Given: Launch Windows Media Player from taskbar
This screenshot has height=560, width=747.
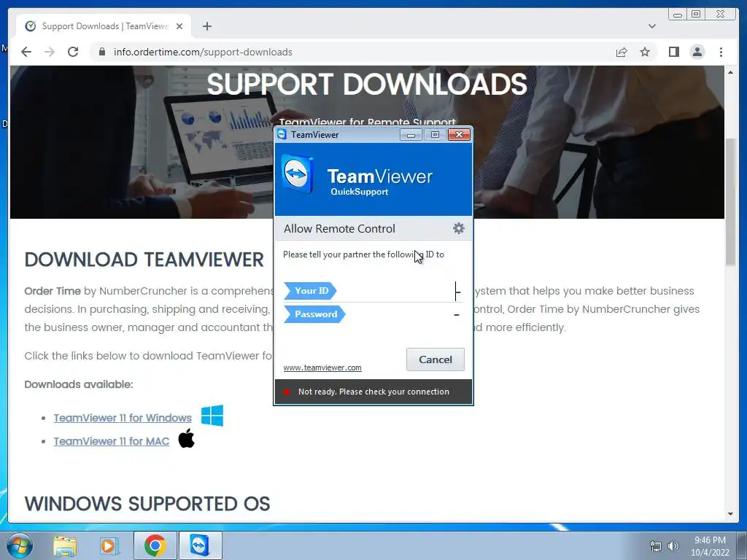Looking at the screenshot, I should [x=109, y=545].
